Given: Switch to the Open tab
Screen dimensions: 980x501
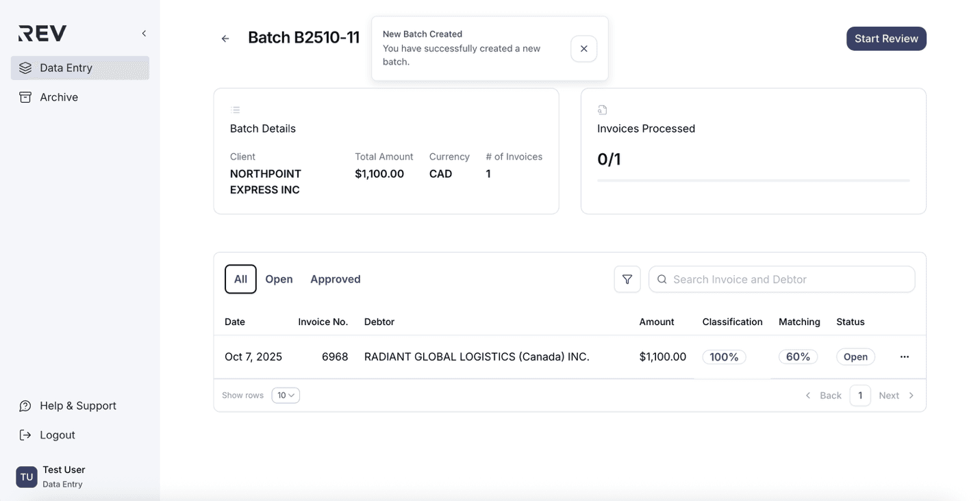Looking at the screenshot, I should (279, 279).
